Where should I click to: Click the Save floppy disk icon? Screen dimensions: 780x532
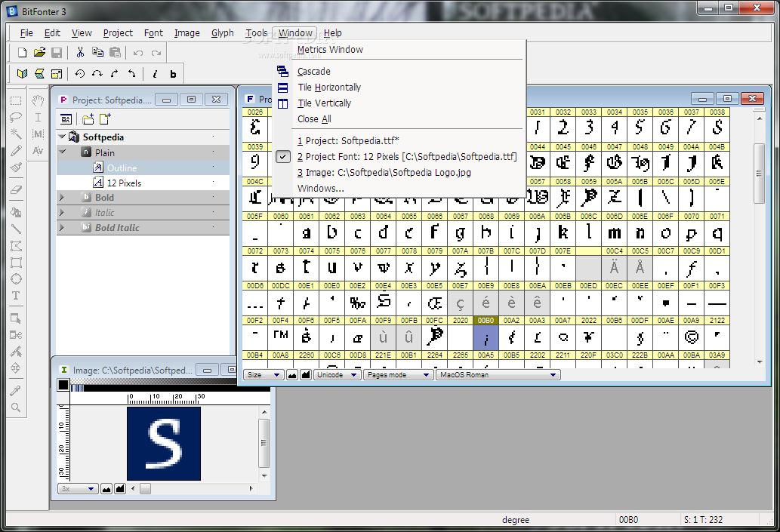(57, 52)
